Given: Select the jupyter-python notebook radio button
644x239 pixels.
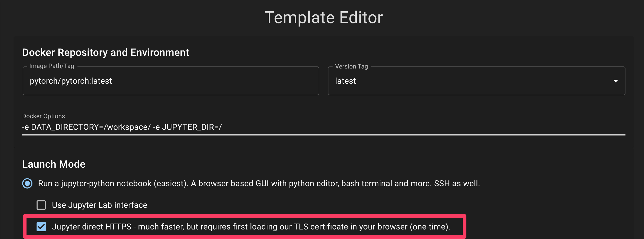Looking at the screenshot, I should coord(27,183).
